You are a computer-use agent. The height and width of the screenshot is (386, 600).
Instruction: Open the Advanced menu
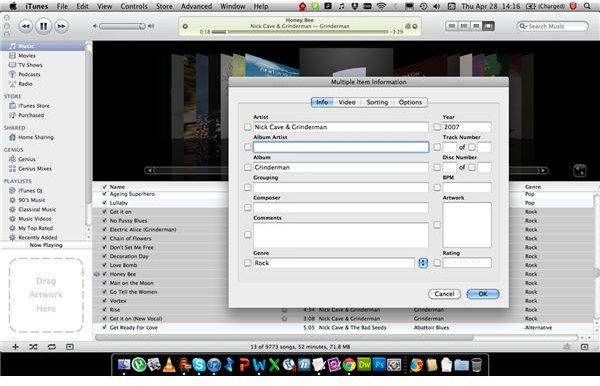pyautogui.click(x=196, y=6)
